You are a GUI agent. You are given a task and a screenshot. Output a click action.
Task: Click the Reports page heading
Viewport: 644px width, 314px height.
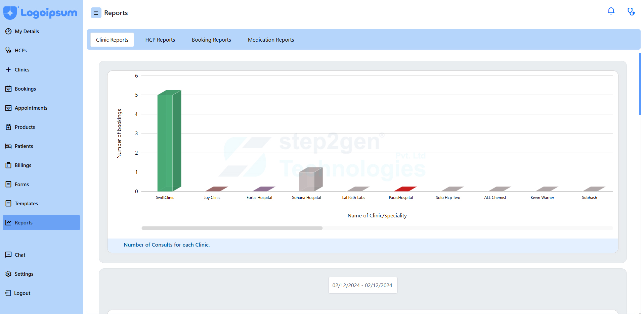coord(116,13)
